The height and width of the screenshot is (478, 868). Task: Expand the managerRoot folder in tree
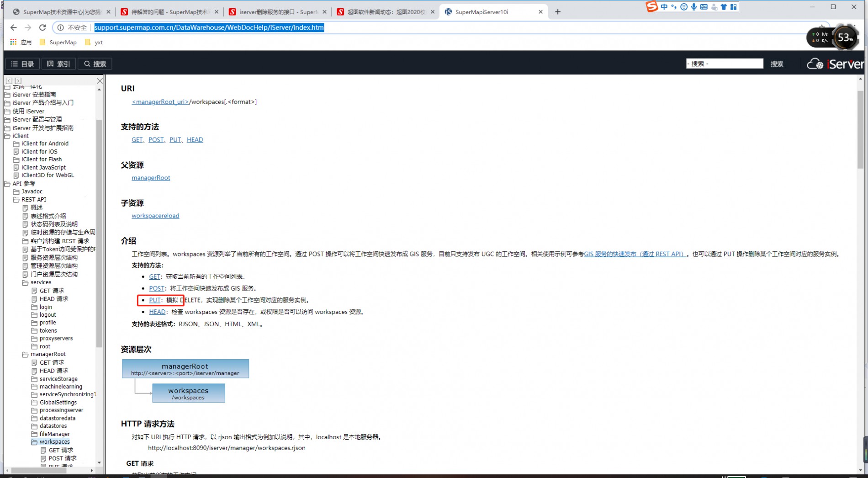26,354
